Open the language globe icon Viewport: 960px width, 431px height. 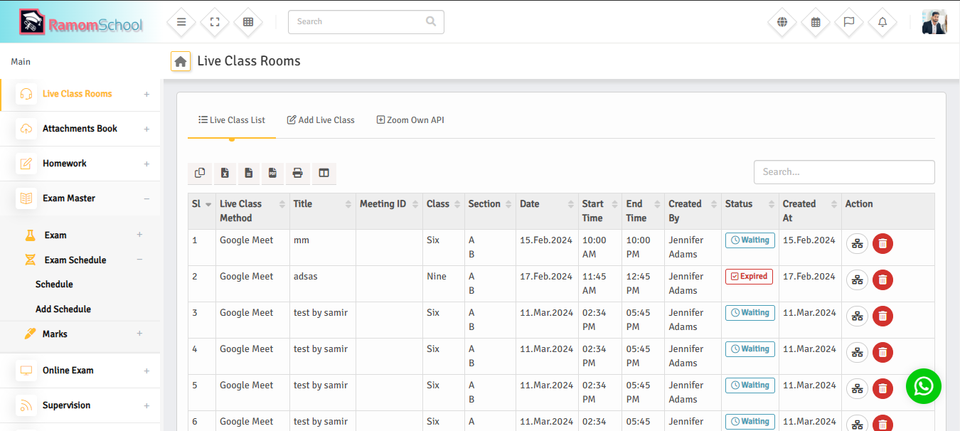pyautogui.click(x=782, y=22)
